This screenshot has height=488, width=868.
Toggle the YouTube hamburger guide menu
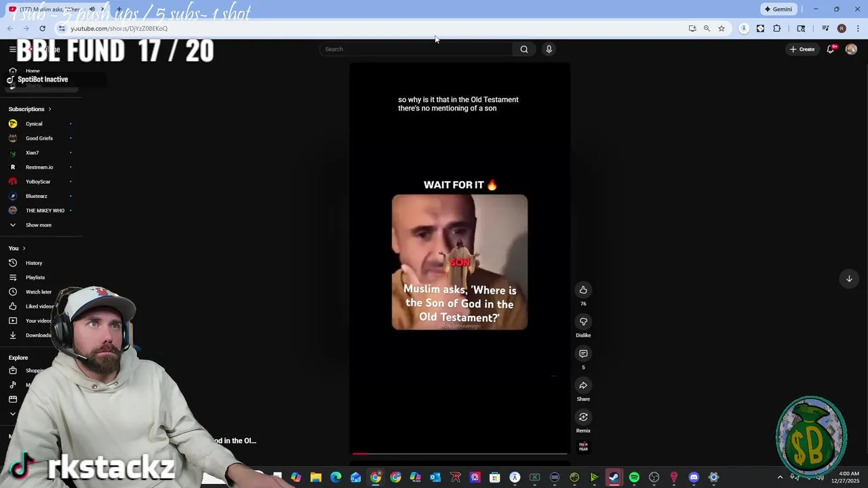[12, 49]
